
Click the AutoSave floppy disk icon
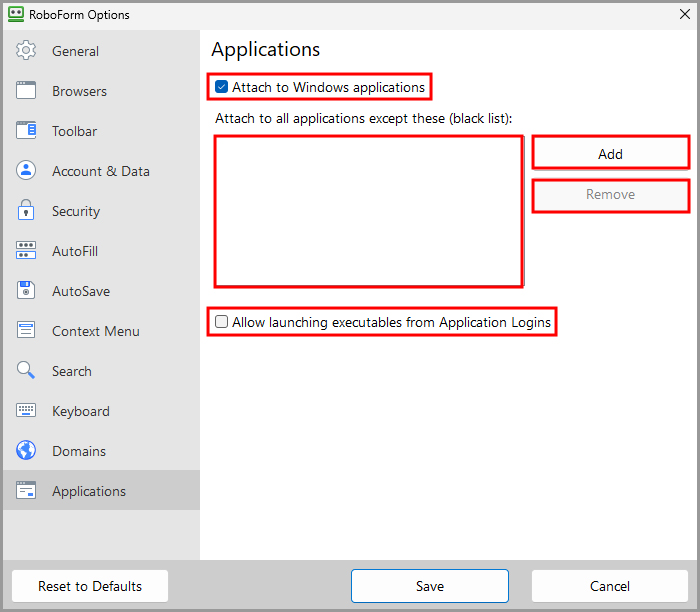pyautogui.click(x=26, y=290)
